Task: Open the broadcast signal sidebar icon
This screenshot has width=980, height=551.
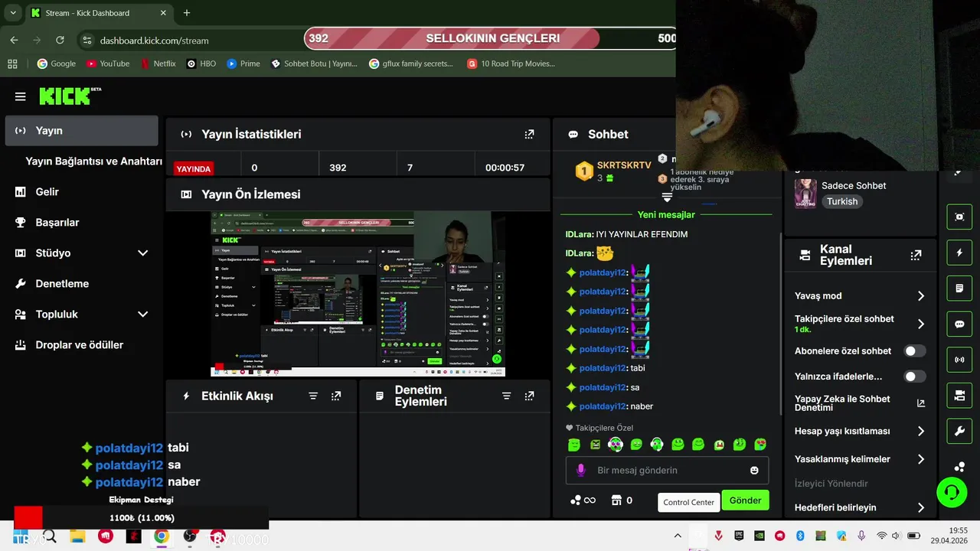Action: click(959, 360)
